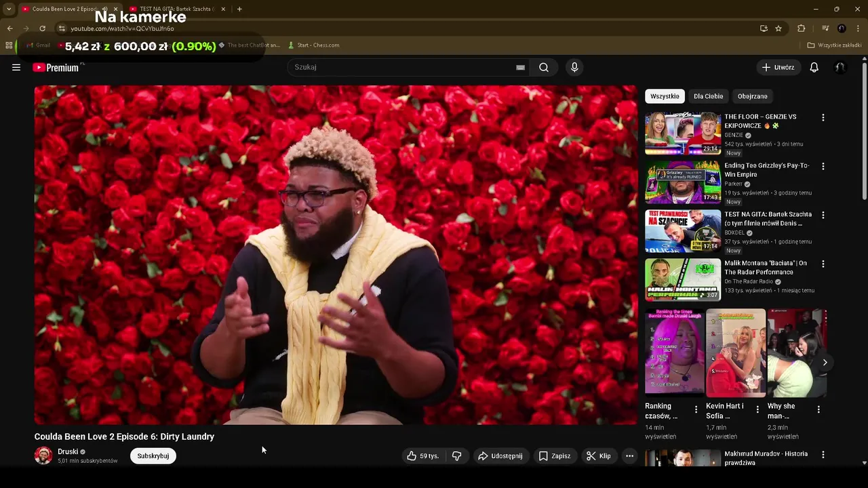The image size is (868, 488).
Task: Open TEST NA GITA: Bartek Szachta thumbnail
Action: (683, 231)
